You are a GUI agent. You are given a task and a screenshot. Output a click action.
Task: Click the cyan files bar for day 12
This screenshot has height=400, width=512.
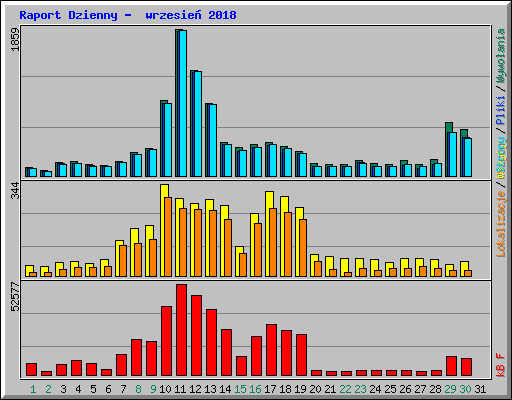pyautogui.click(x=198, y=124)
